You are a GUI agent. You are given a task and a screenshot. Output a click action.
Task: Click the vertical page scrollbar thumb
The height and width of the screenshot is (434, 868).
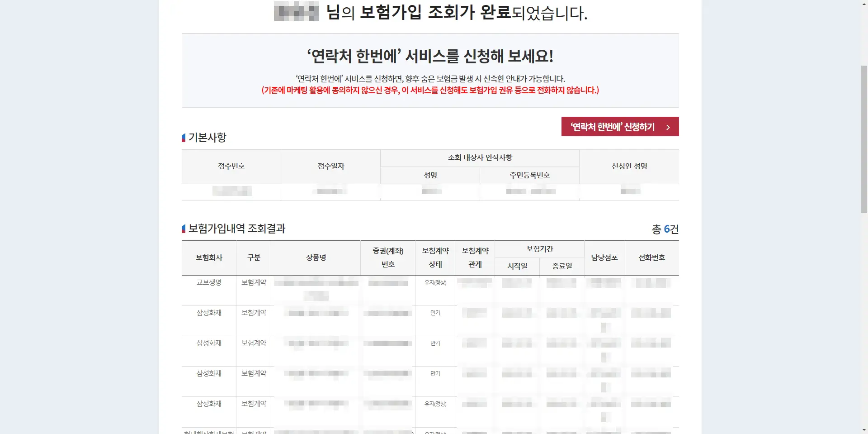(864, 139)
